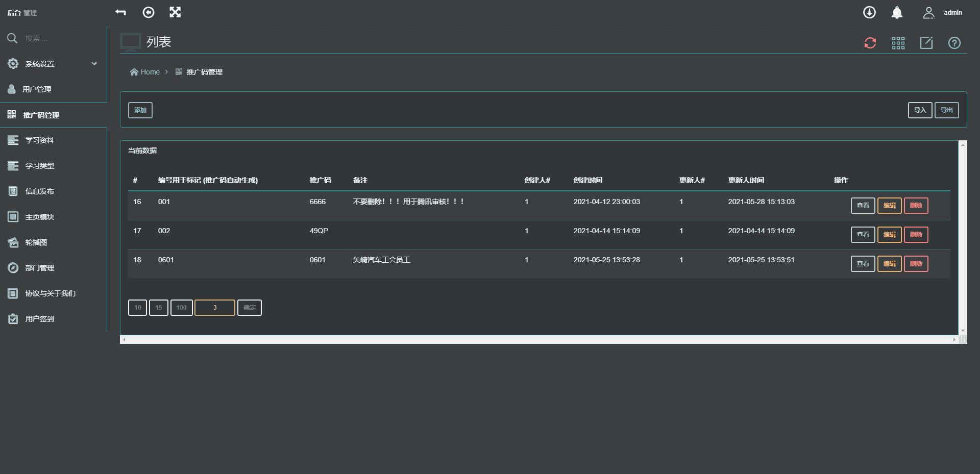Image resolution: width=980 pixels, height=474 pixels.
Task: Select 轮播图 sidebar item
Action: click(x=36, y=242)
